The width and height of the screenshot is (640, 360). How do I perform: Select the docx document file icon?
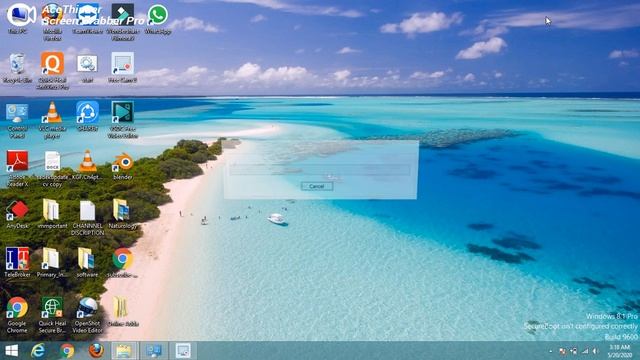(52, 161)
